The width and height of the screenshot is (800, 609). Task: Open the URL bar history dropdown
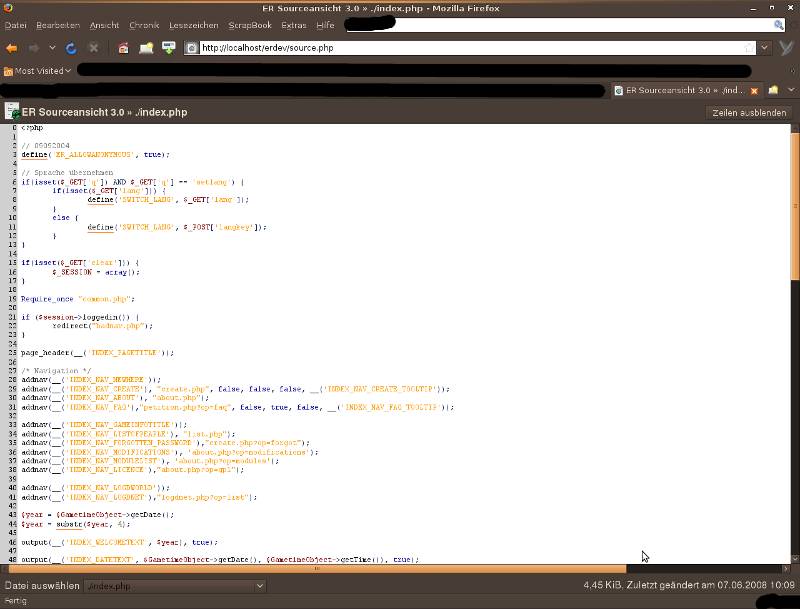tap(764, 48)
